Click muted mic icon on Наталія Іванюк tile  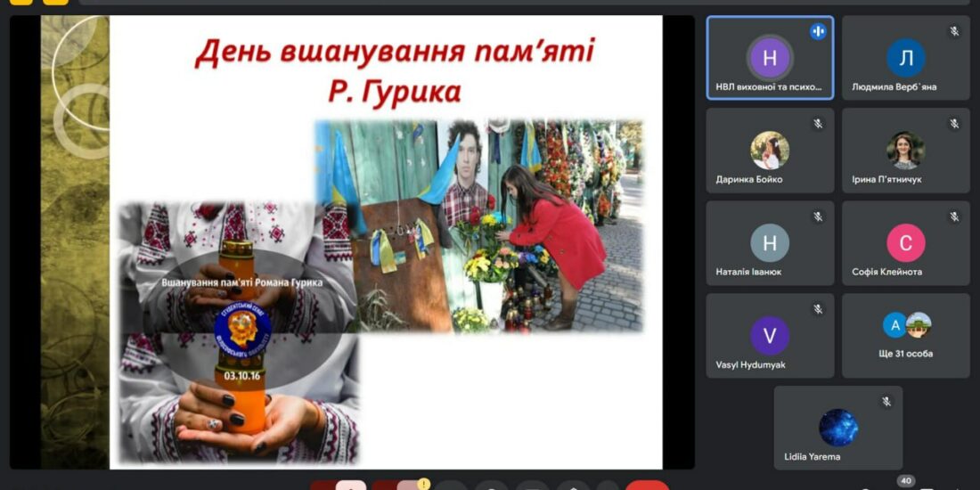[x=818, y=216]
